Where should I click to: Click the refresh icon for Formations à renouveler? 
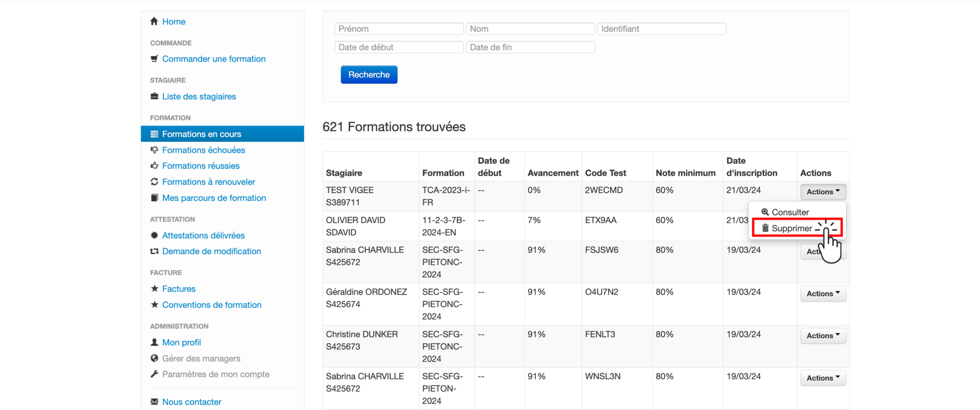coord(154,182)
